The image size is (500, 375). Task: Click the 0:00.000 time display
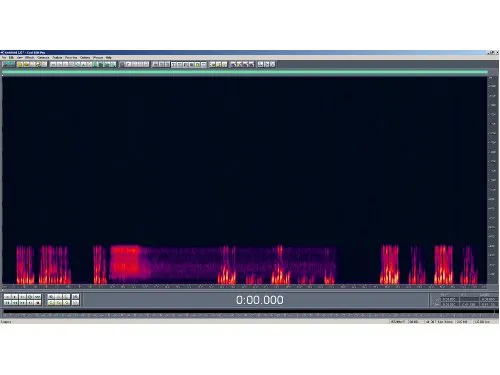tap(260, 300)
